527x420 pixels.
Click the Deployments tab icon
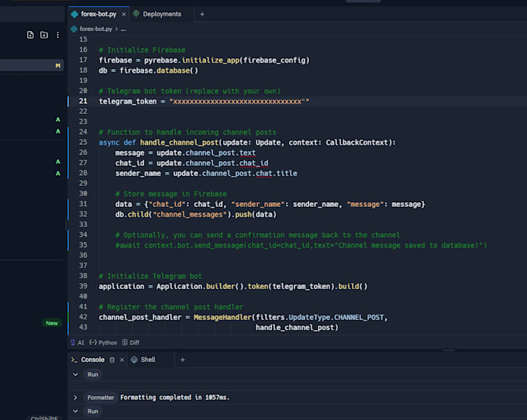[136, 14]
